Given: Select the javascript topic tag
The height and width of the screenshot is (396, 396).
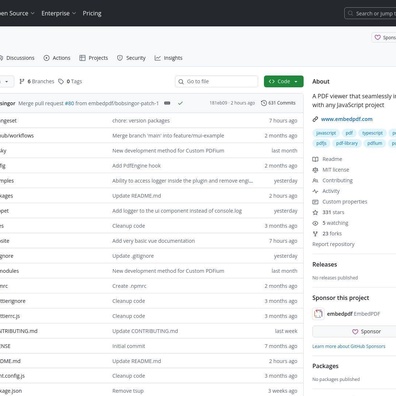Looking at the screenshot, I should 326,133.
